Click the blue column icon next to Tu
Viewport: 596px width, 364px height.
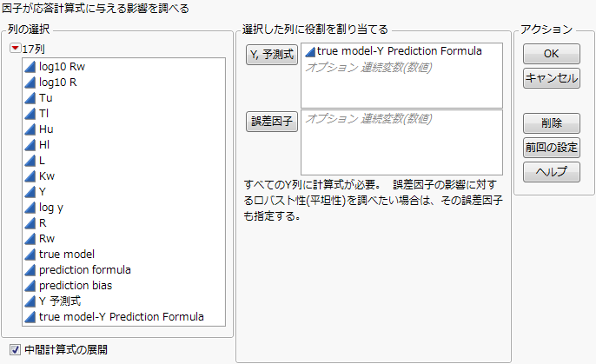click(30, 98)
